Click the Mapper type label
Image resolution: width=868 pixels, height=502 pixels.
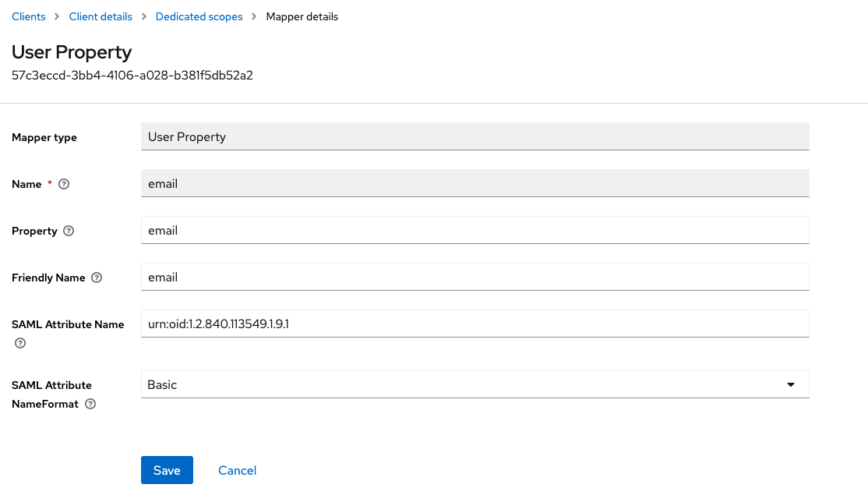point(44,138)
